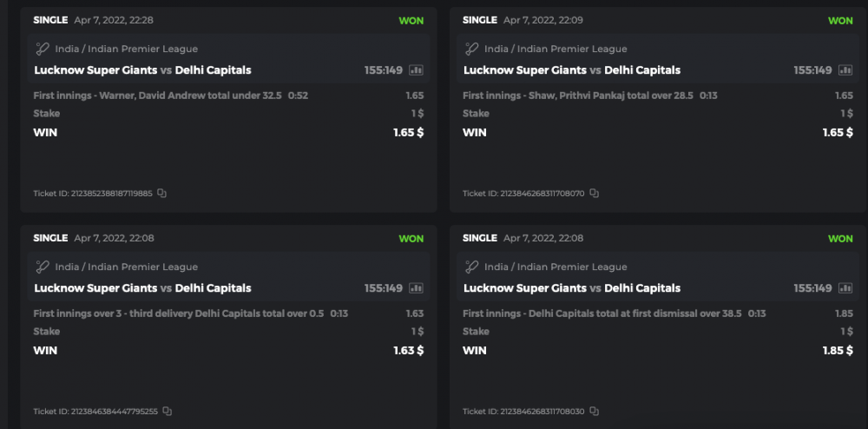Copy ticket ID ending in 795255

pyautogui.click(x=168, y=412)
